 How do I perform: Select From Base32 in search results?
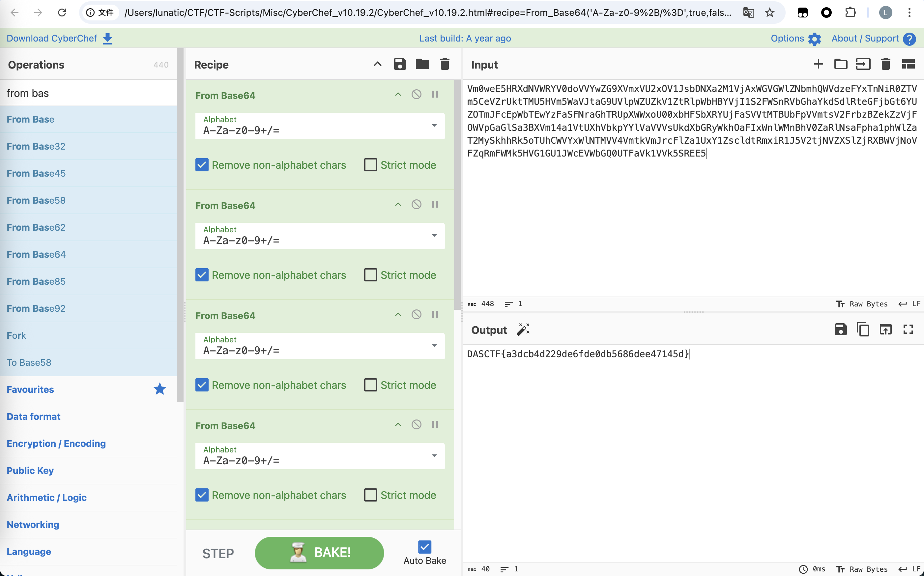[x=88, y=146]
